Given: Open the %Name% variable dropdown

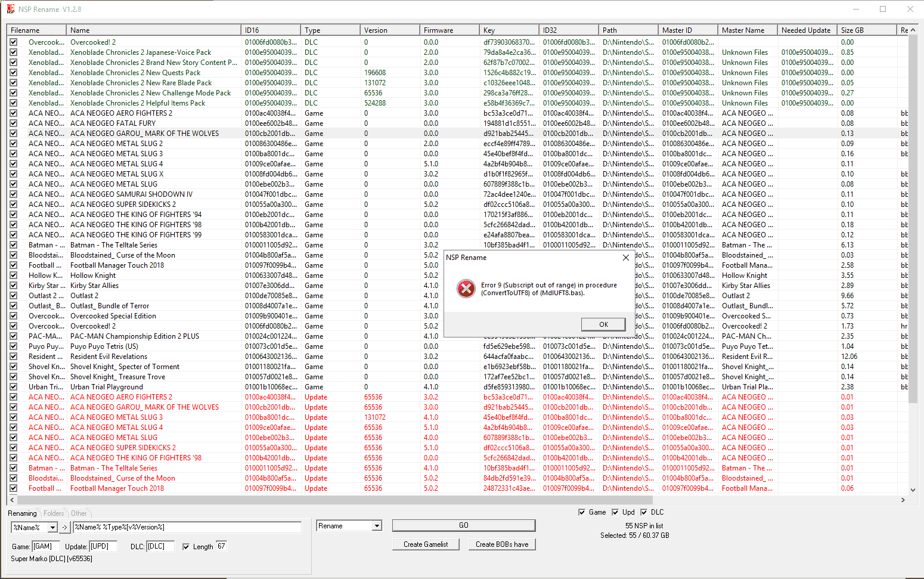Looking at the screenshot, I should (x=52, y=527).
